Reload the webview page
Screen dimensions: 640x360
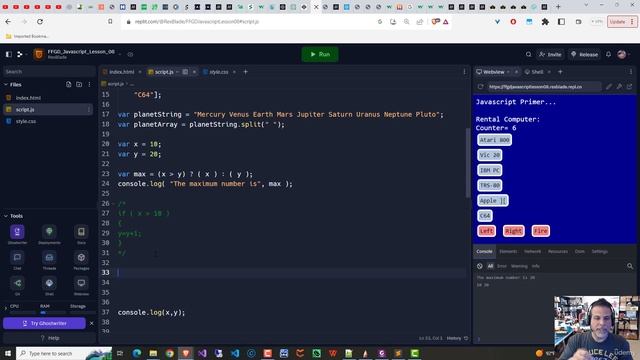pyautogui.click(x=480, y=87)
